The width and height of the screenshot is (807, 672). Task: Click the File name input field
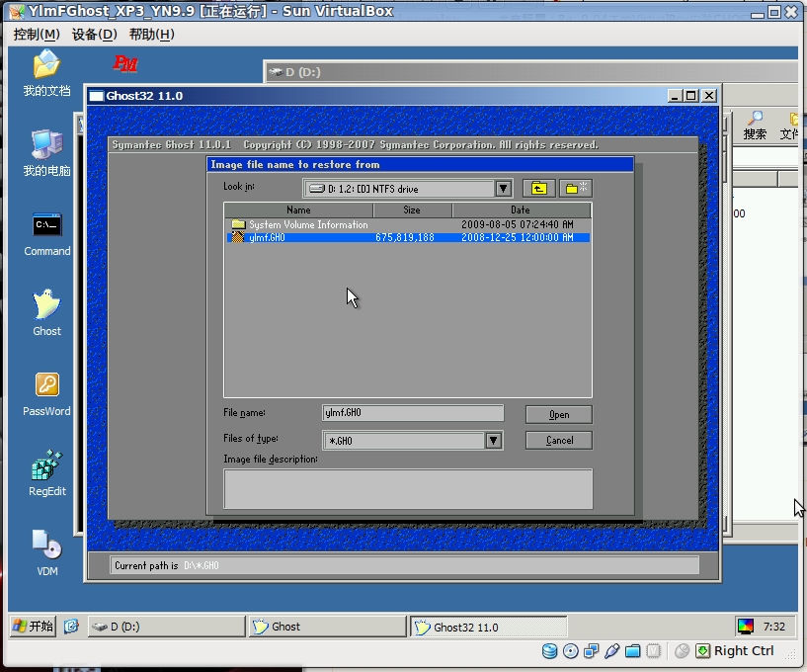413,413
